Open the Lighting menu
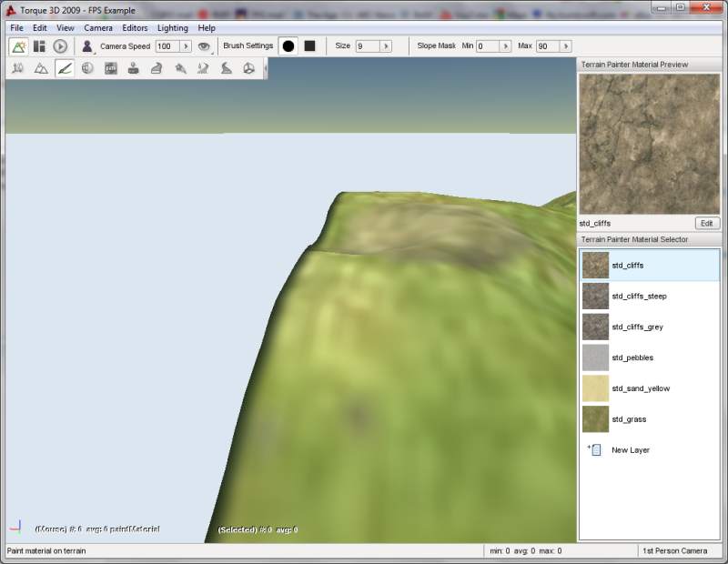This screenshot has height=564, width=728. click(173, 28)
